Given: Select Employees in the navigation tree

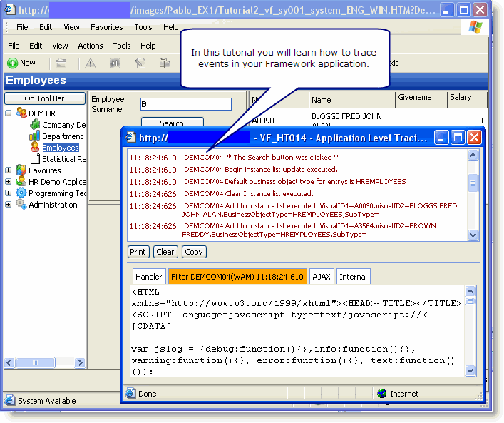Looking at the screenshot, I should click(x=61, y=148).
